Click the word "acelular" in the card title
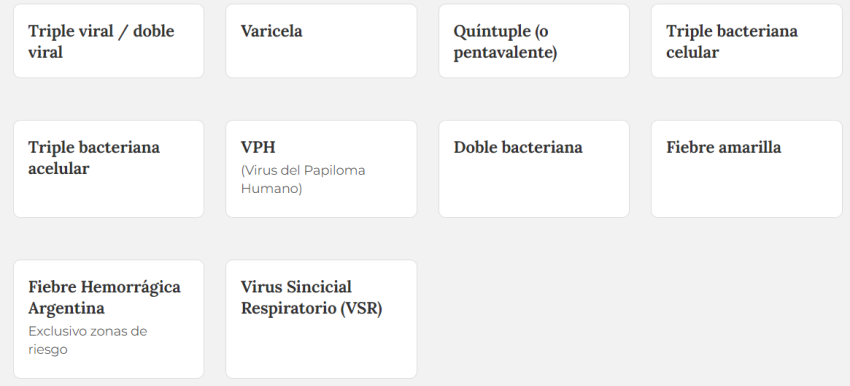This screenshot has width=850, height=386. point(59,169)
